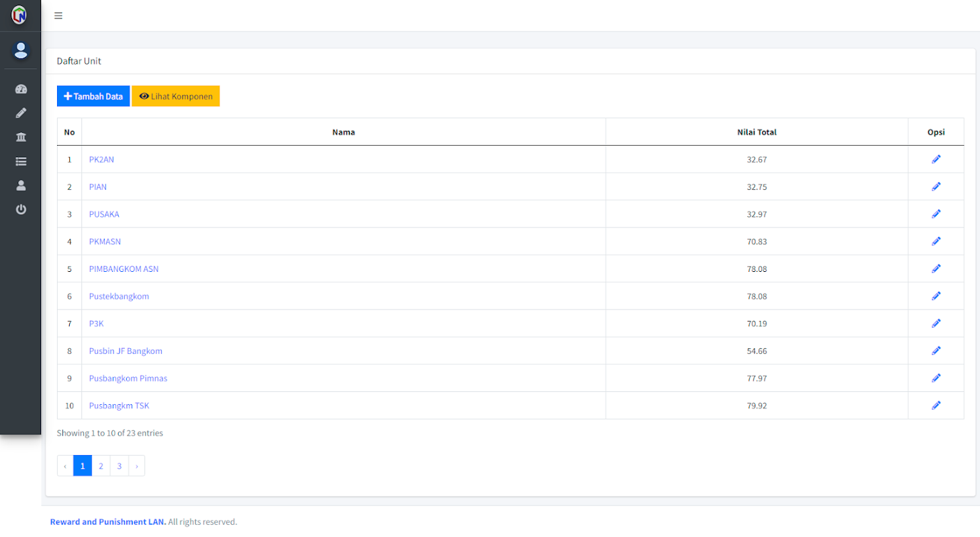The image size is (980, 537).
Task: Open the user profile avatar icon
Action: (x=21, y=50)
